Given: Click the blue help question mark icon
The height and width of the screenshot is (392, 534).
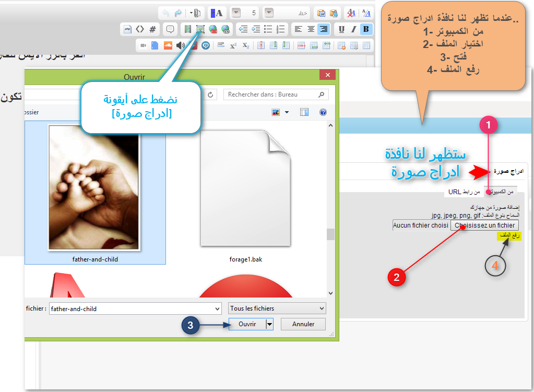Looking at the screenshot, I should click(323, 112).
